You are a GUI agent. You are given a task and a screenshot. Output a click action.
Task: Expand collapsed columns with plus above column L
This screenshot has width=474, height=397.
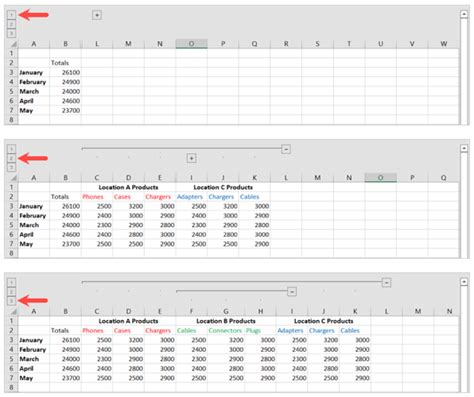[x=97, y=15]
